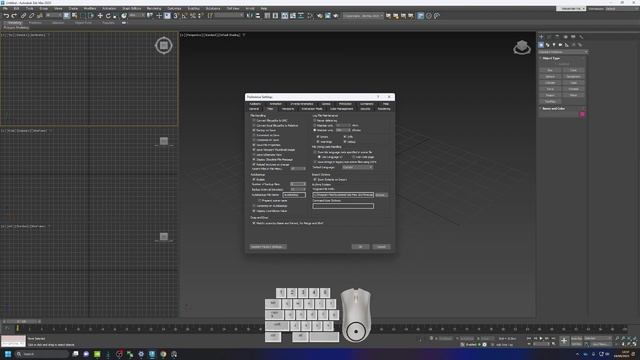Click the pink object color swatch
The height and width of the screenshot is (360, 640).
click(582, 115)
